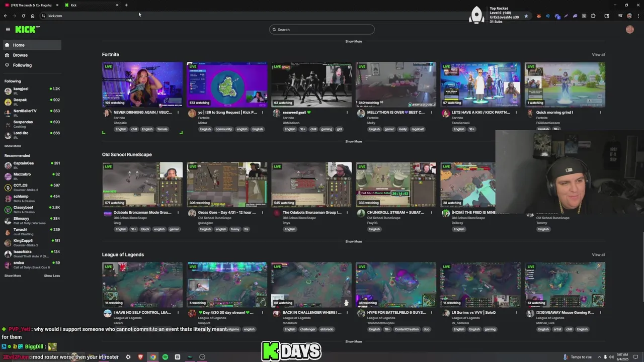Expand Fortnite section with Show More
Viewport: 644px width, 362px height.
(353, 141)
